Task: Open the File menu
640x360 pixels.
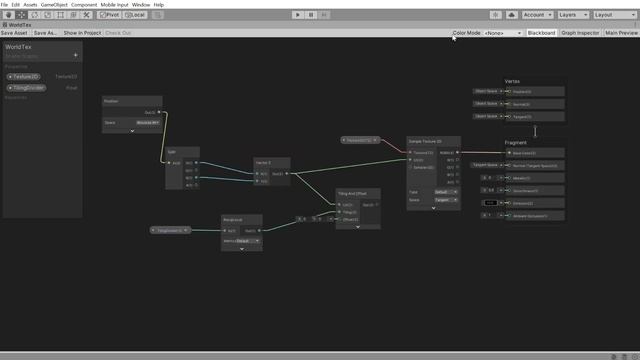Action: tap(4, 5)
